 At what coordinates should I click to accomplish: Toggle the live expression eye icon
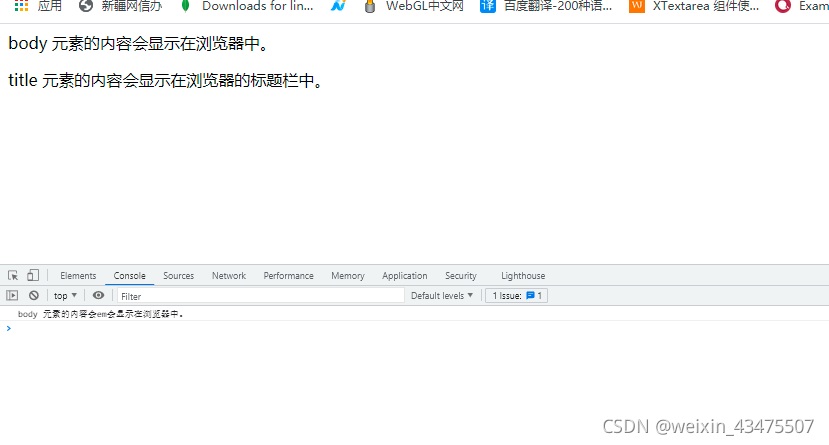[x=98, y=295]
